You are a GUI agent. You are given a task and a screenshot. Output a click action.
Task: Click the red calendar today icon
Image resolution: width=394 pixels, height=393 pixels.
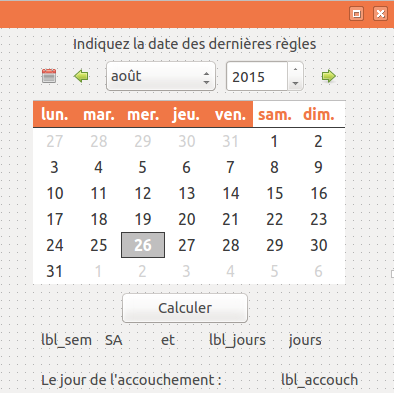[x=49, y=76]
